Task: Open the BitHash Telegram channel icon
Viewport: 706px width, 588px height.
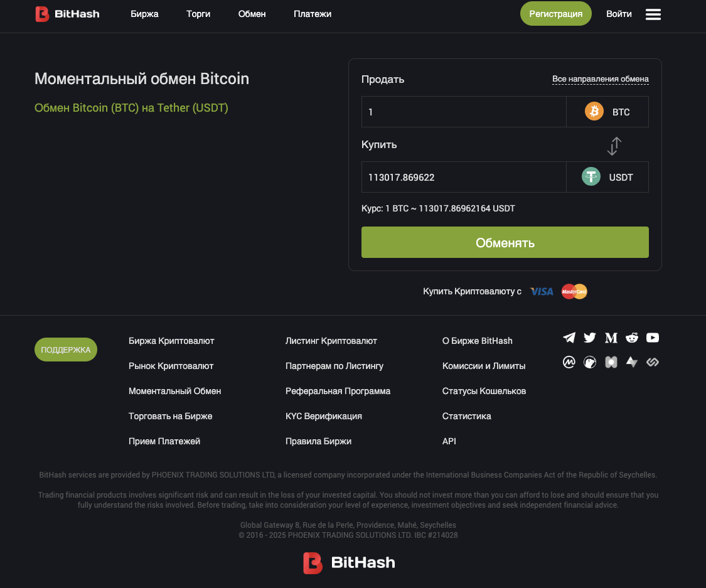Action: (569, 338)
